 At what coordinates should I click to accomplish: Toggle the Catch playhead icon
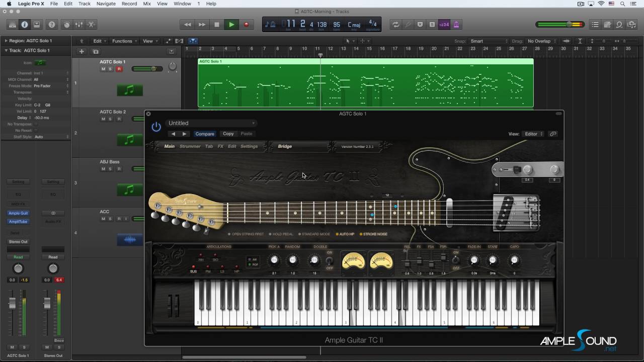(x=193, y=41)
